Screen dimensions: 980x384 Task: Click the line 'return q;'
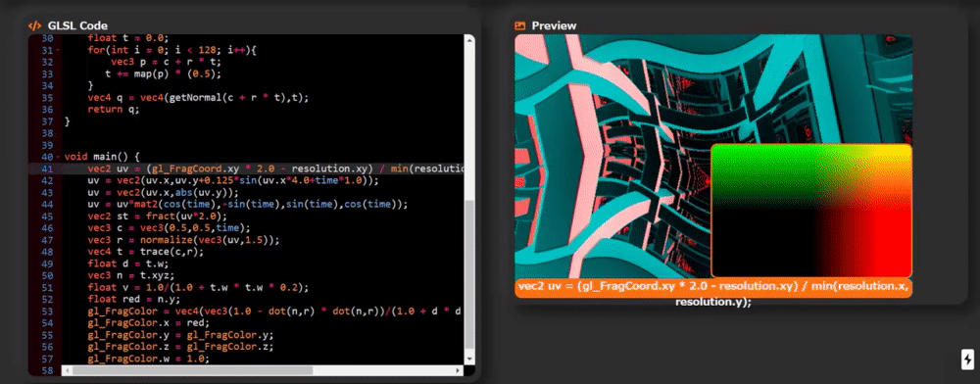click(114, 110)
